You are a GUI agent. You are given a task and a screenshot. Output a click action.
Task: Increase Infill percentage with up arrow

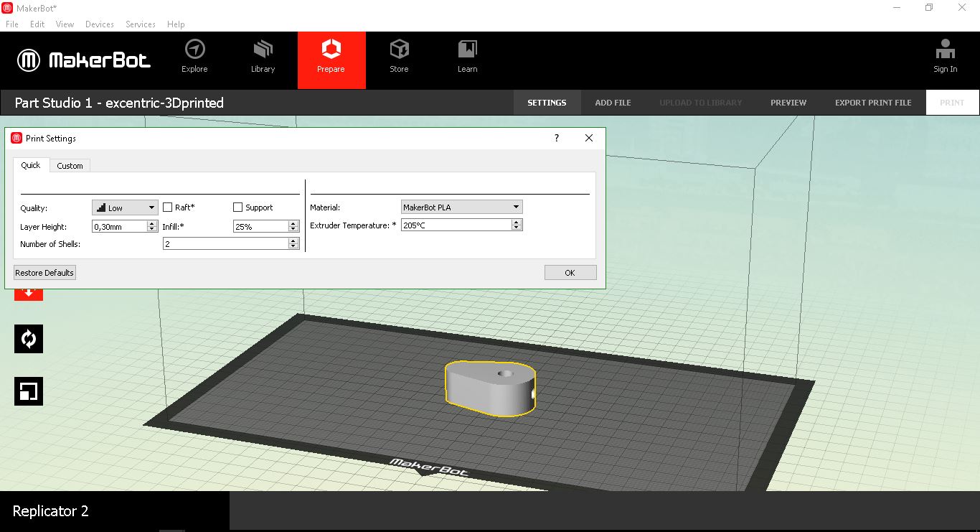[293, 223]
